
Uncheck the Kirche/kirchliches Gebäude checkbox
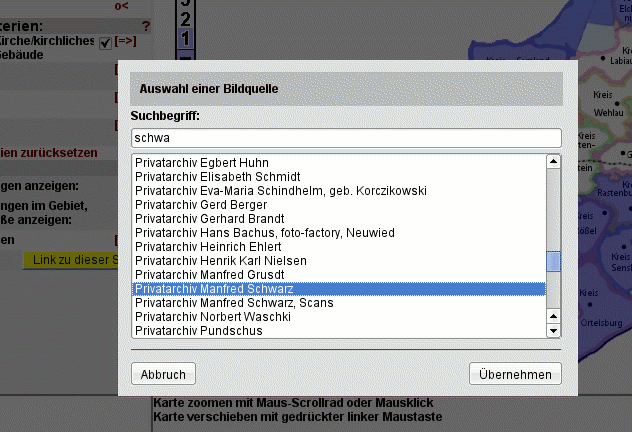tap(106, 42)
